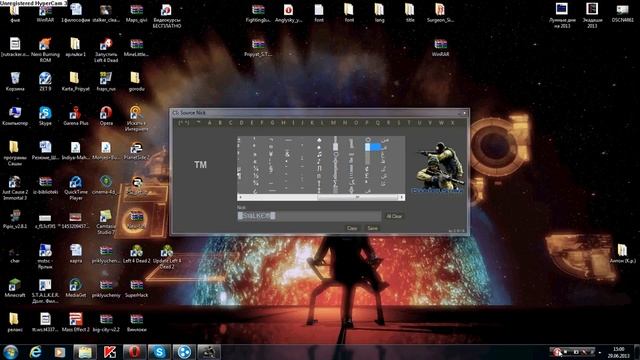The image size is (640, 360).
Task: Click the symbol list horizontal scrollbar thumb
Action: (357, 197)
